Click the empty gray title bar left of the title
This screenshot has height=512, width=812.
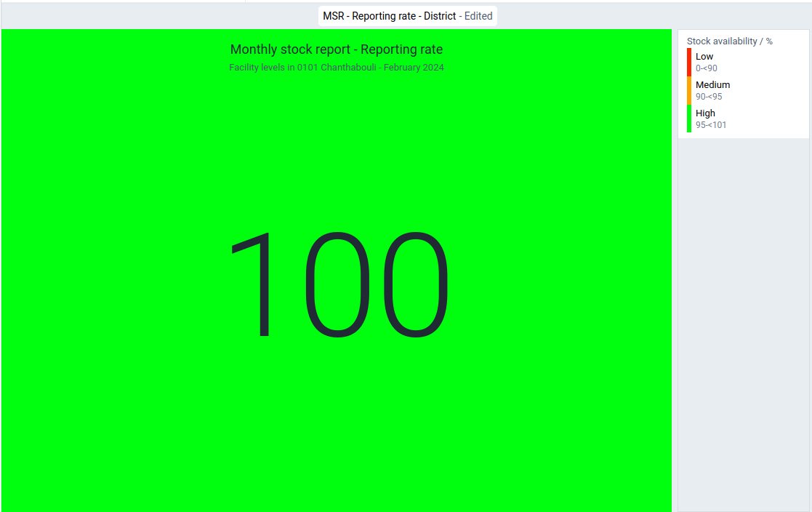click(159, 16)
